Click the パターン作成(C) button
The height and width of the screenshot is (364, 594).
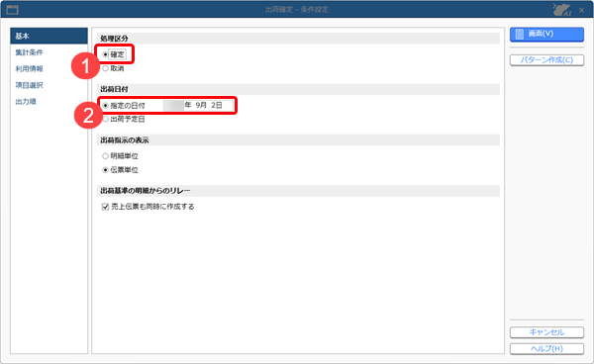546,60
